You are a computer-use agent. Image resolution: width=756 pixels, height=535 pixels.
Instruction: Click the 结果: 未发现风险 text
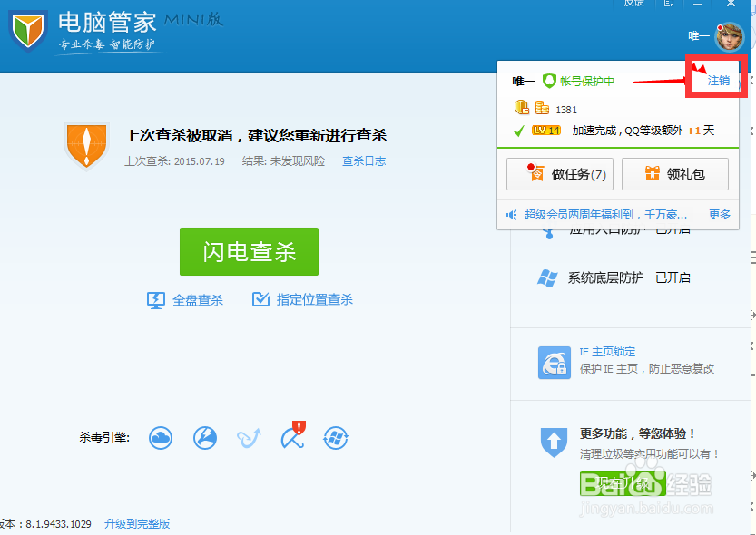tap(283, 161)
